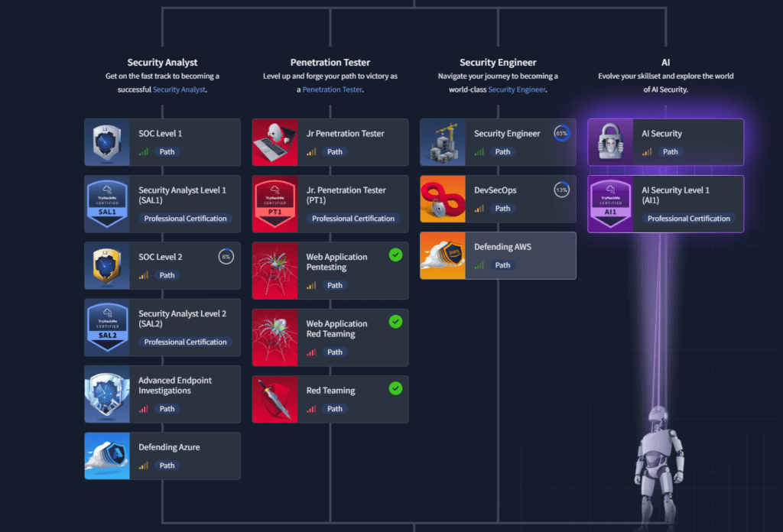Click Professional Certification tag on SAL1 card
783x532 pixels.
[x=185, y=219]
